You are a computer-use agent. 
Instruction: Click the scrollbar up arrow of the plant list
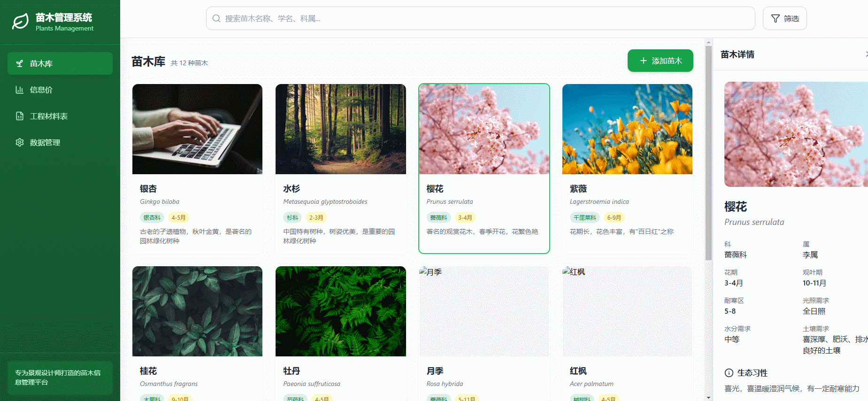point(708,42)
